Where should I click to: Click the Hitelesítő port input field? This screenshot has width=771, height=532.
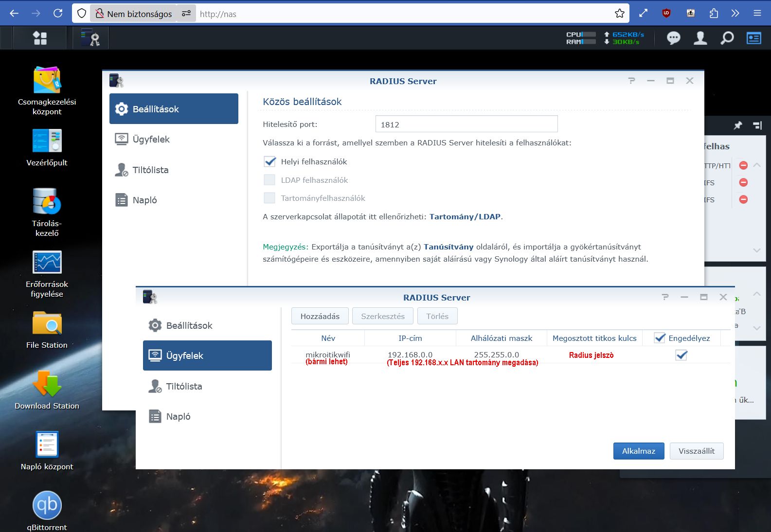point(466,124)
